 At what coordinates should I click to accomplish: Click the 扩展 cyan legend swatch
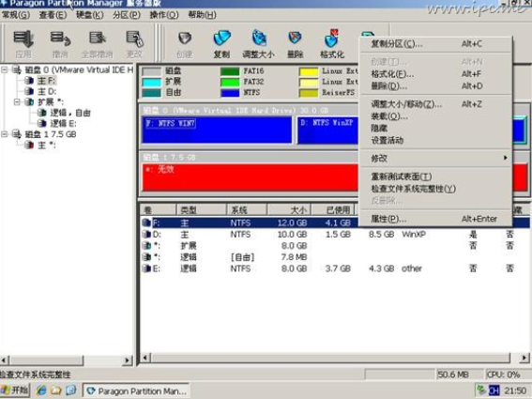click(x=152, y=83)
